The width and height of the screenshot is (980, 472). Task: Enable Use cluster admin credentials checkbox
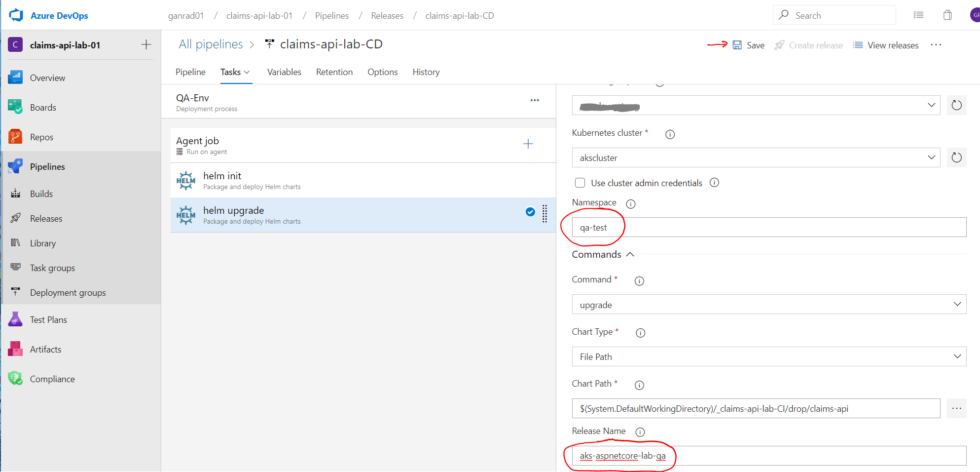click(x=580, y=183)
